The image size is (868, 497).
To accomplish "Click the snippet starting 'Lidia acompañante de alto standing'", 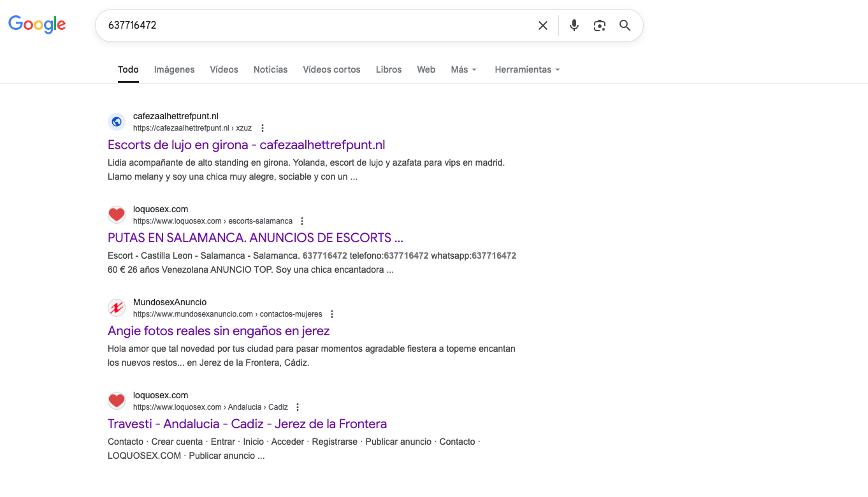I will [x=306, y=169].
